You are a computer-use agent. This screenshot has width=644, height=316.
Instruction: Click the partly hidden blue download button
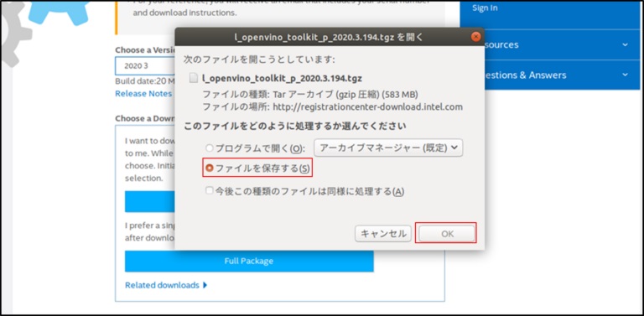click(x=150, y=201)
